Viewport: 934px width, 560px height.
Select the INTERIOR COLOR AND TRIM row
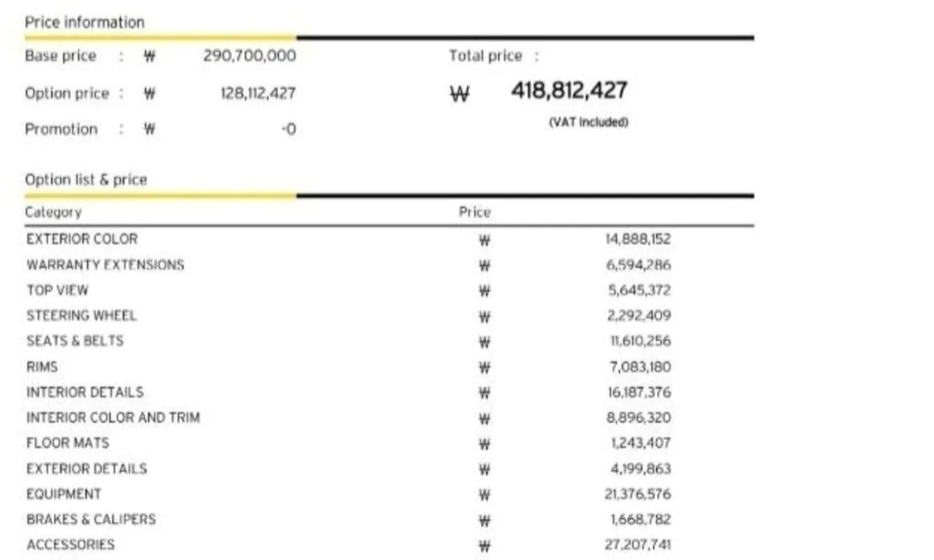390,418
